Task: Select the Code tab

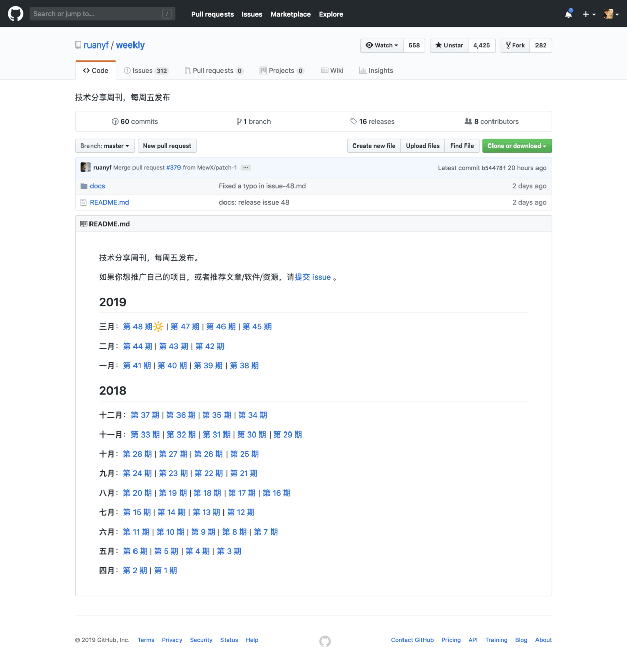Action: pyautogui.click(x=96, y=70)
